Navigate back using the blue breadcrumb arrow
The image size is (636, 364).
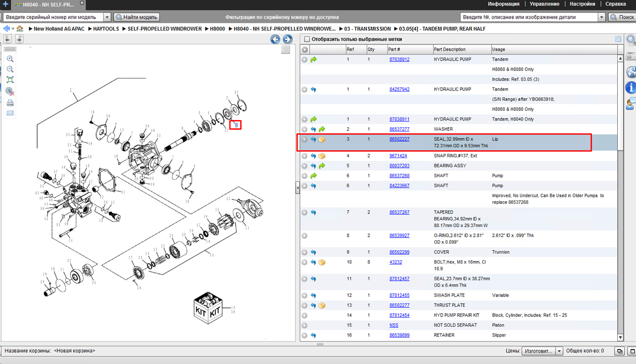tap(6, 29)
